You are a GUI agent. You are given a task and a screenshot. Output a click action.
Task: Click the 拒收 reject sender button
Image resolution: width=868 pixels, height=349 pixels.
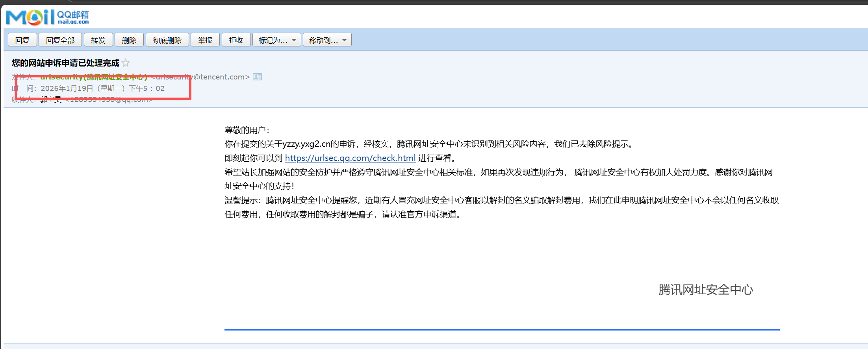236,40
